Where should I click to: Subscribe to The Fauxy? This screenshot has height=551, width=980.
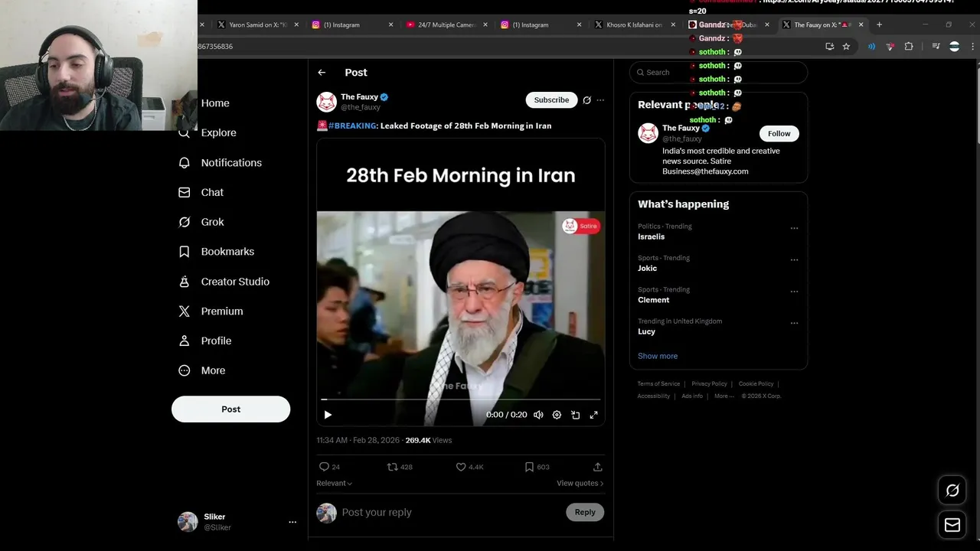(551, 99)
